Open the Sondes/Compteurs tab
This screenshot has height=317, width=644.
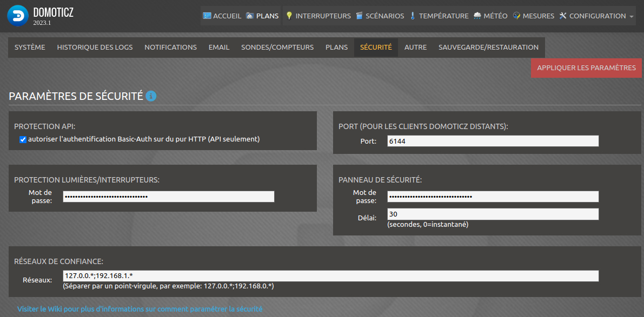point(277,47)
